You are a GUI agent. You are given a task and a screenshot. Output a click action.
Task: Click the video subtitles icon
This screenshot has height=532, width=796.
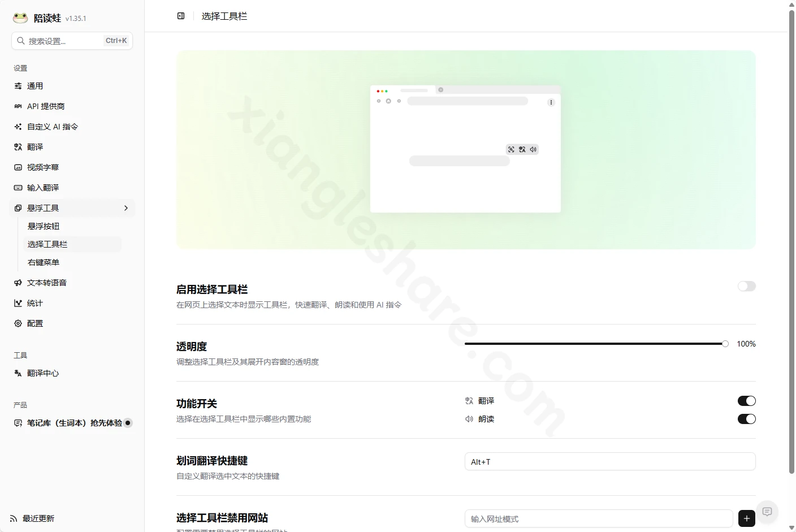click(18, 167)
